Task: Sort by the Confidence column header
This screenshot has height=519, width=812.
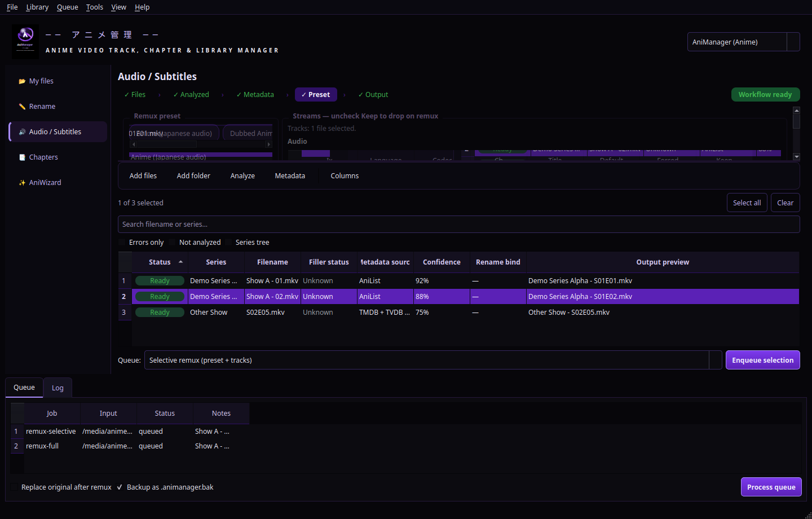Action: (442, 262)
